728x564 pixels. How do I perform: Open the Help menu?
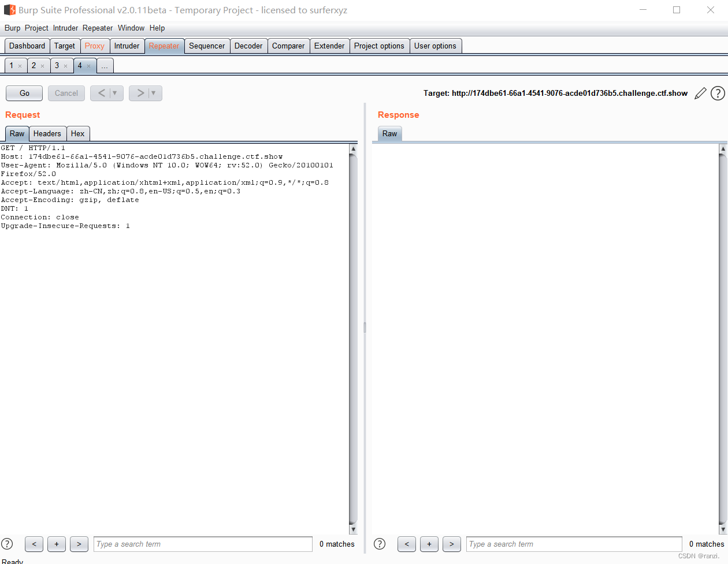157,28
